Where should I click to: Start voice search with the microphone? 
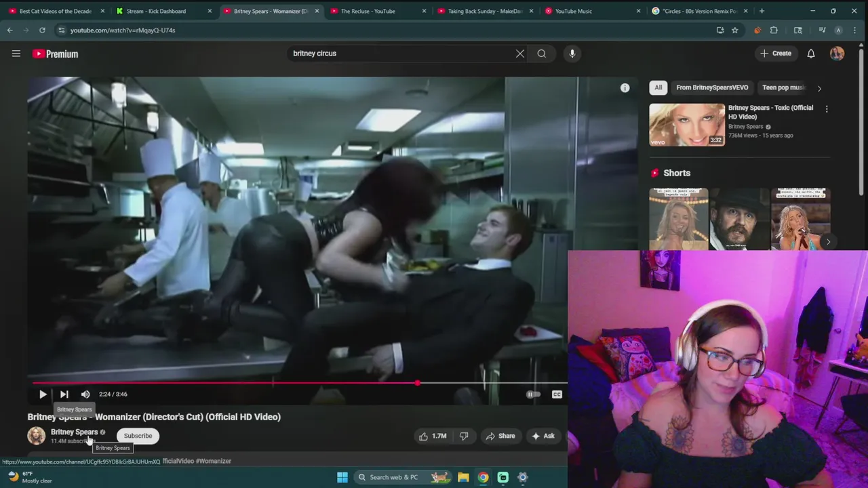pos(572,54)
